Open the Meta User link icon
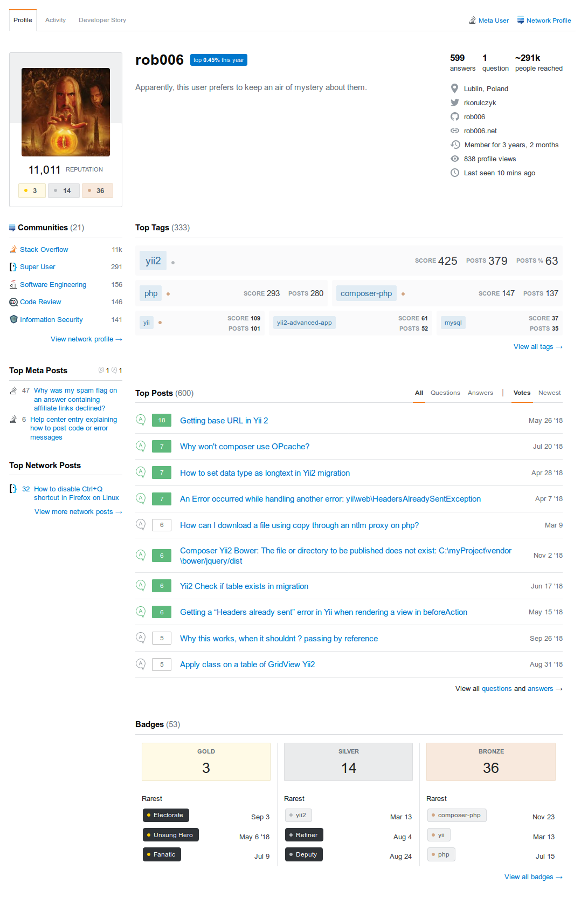588x897 pixels. point(473,20)
